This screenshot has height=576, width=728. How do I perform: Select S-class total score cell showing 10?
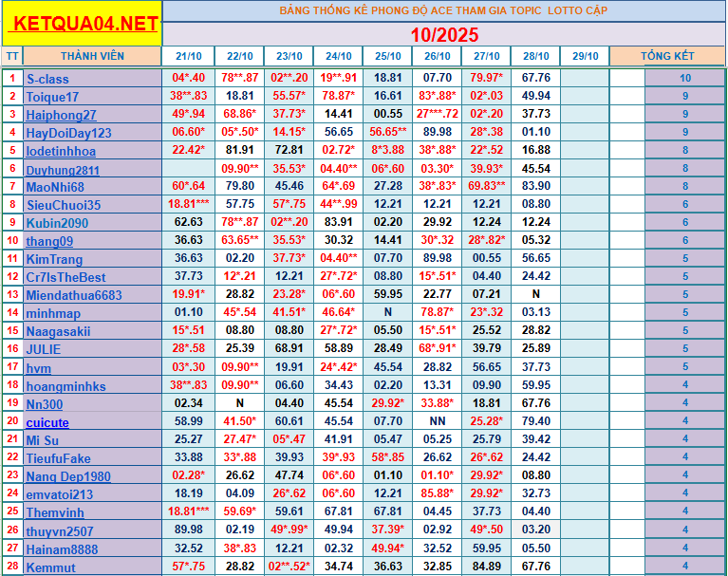(x=684, y=79)
